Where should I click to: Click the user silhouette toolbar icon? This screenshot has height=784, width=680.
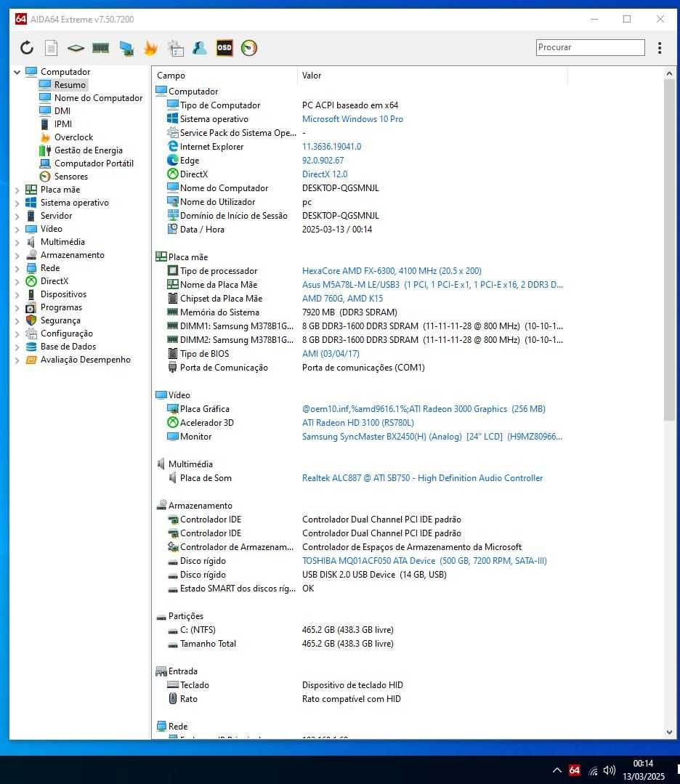pyautogui.click(x=200, y=48)
